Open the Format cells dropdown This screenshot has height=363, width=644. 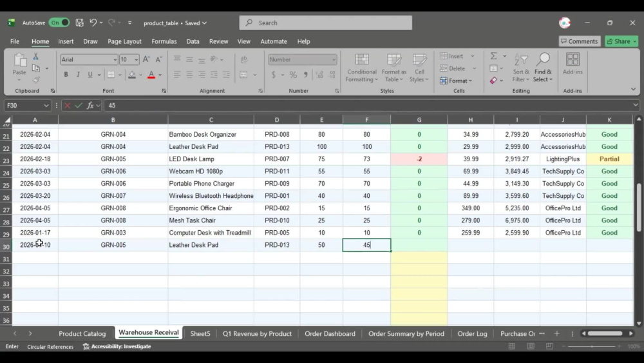[x=456, y=81]
